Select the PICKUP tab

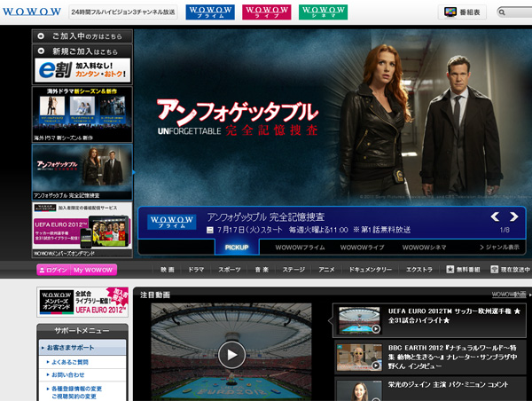[x=237, y=248]
